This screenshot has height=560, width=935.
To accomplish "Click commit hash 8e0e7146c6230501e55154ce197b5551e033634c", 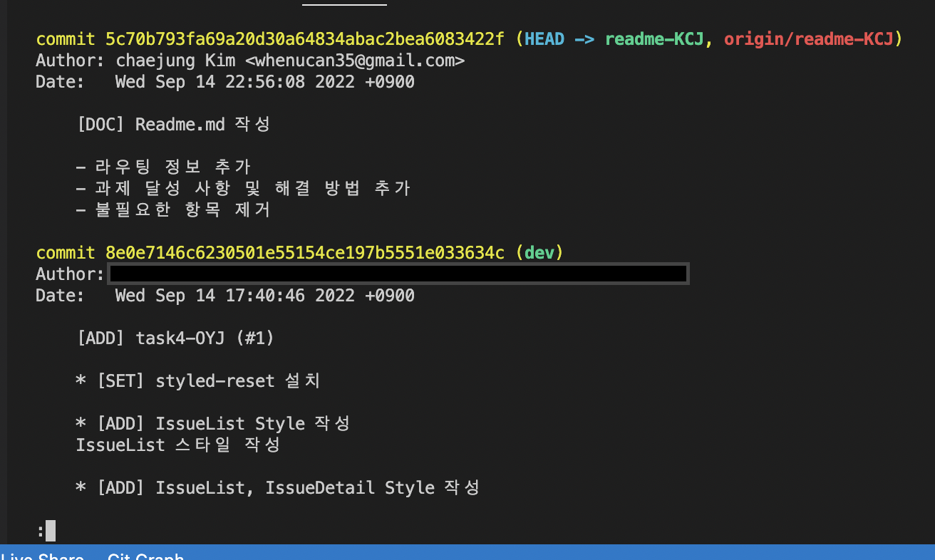I will (x=305, y=253).
